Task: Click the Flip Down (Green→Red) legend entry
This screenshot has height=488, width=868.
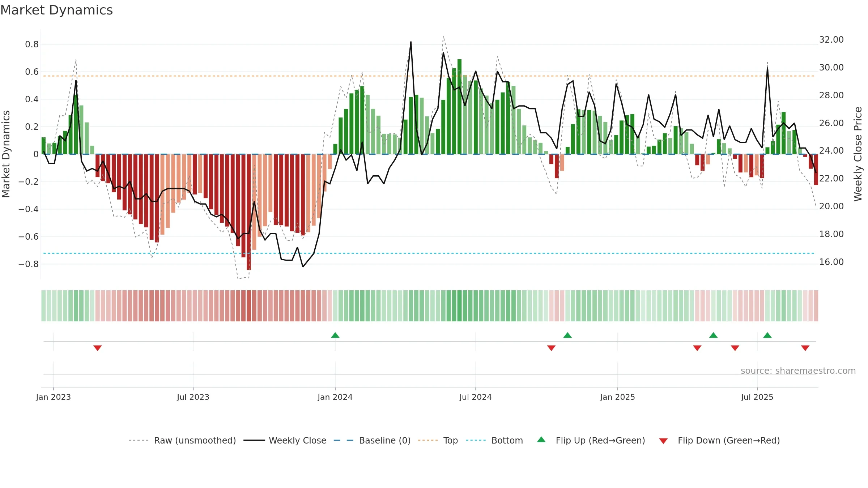Action: (719, 440)
